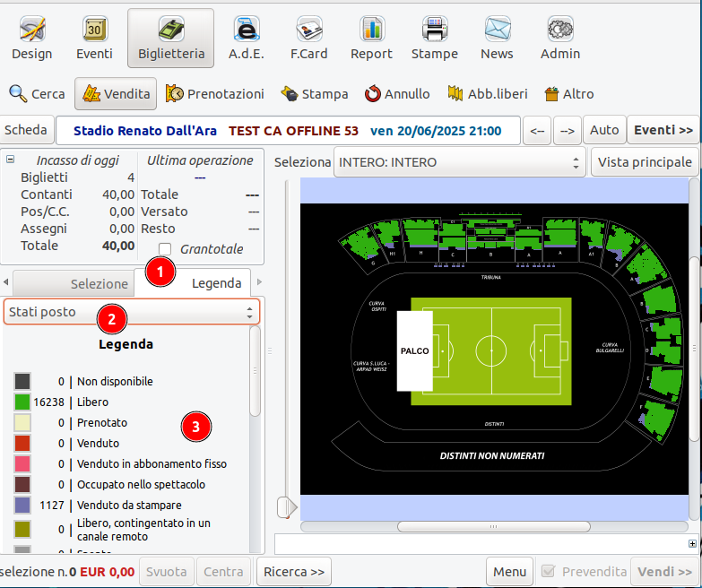Click the Occupato nello spettacolo swatch
The height and width of the screenshot is (588, 702).
coord(22,484)
